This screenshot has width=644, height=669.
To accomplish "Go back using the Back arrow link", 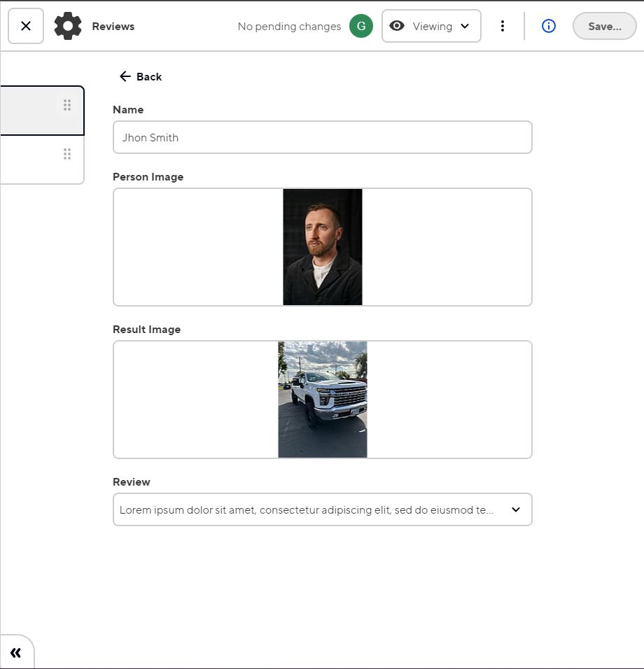I will point(141,76).
